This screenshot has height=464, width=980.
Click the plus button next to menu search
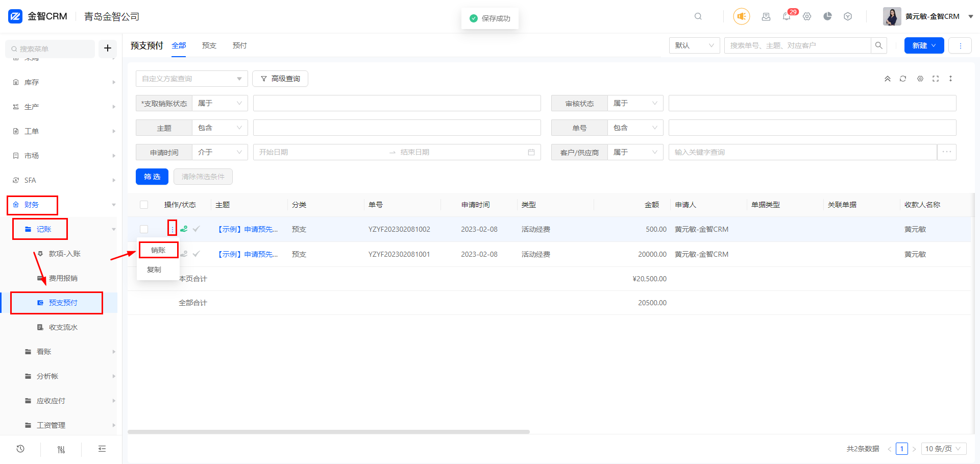(x=108, y=48)
